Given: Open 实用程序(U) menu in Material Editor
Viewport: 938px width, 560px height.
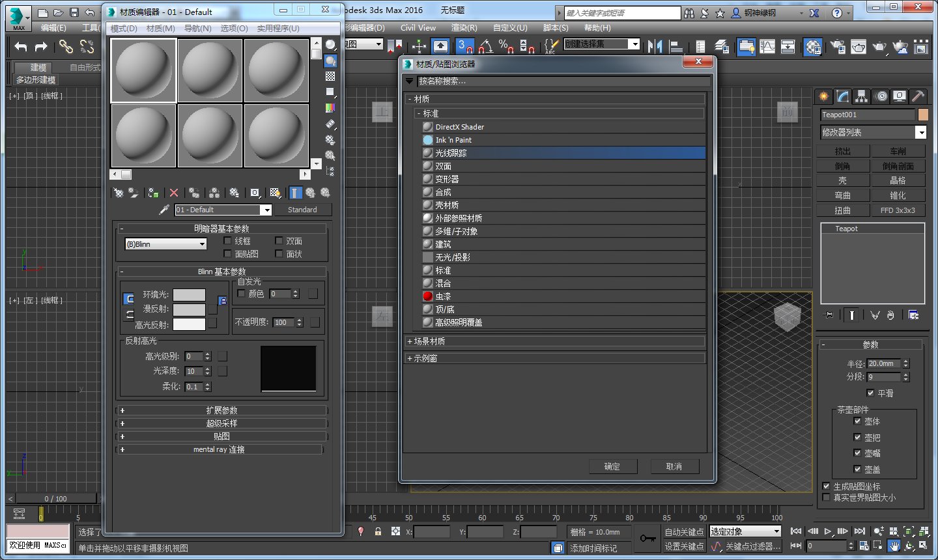Looking at the screenshot, I should [x=278, y=29].
